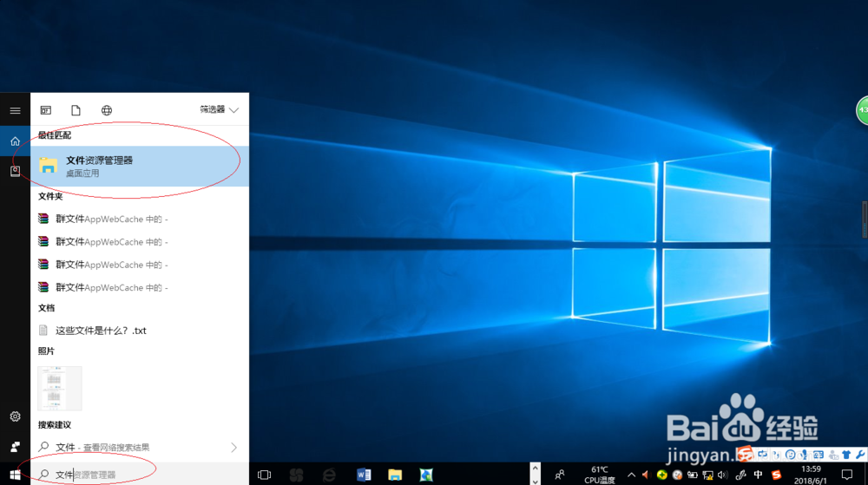The image size is (868, 485).
Task: Check the battery tray icon
Action: [692, 475]
